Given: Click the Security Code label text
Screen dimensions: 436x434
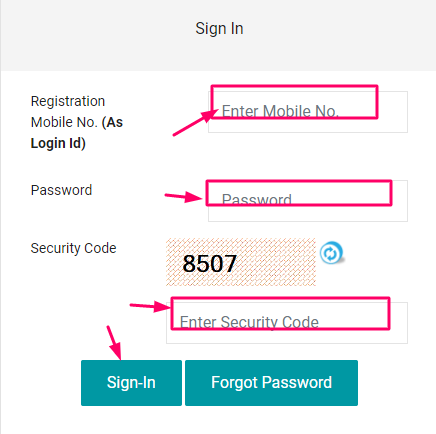Looking at the screenshot, I should point(73,248).
